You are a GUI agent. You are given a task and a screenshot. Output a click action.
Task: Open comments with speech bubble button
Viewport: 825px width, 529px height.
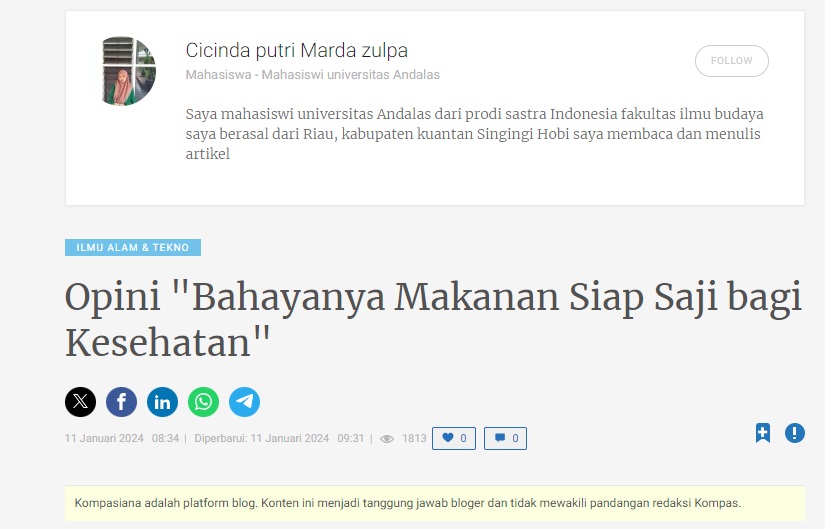pyautogui.click(x=506, y=438)
